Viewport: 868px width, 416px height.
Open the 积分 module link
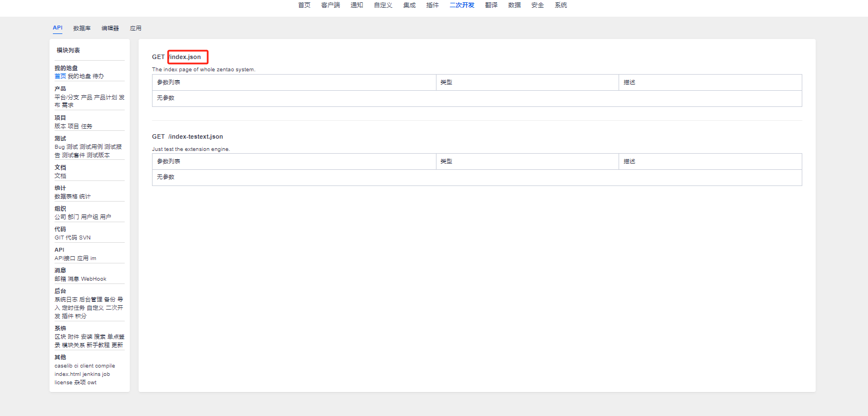pos(81,316)
